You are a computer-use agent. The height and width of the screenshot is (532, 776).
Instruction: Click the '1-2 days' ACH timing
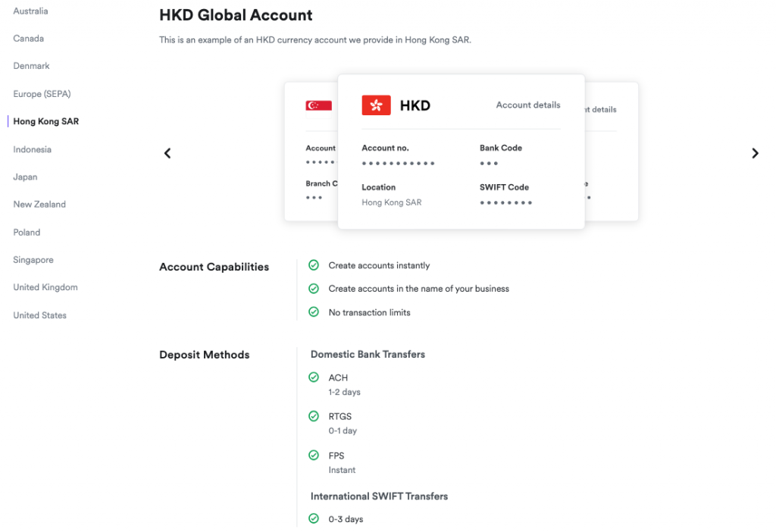(345, 392)
